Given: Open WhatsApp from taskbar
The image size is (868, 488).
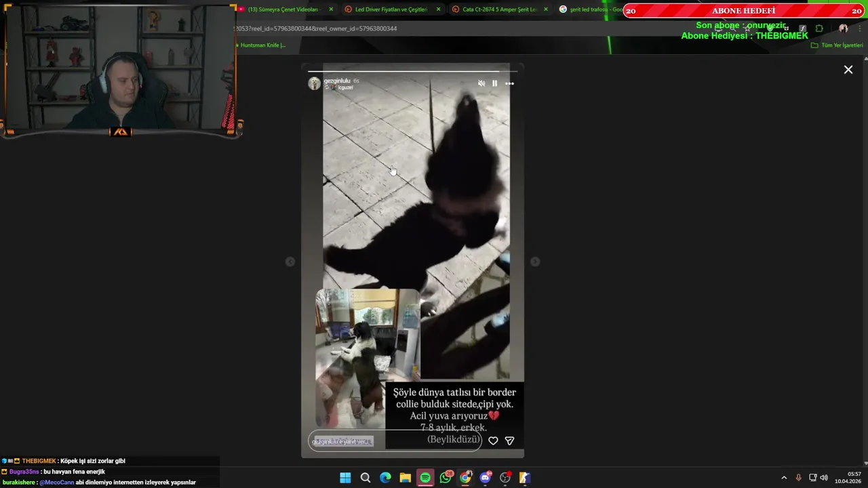Looking at the screenshot, I should coord(446,478).
